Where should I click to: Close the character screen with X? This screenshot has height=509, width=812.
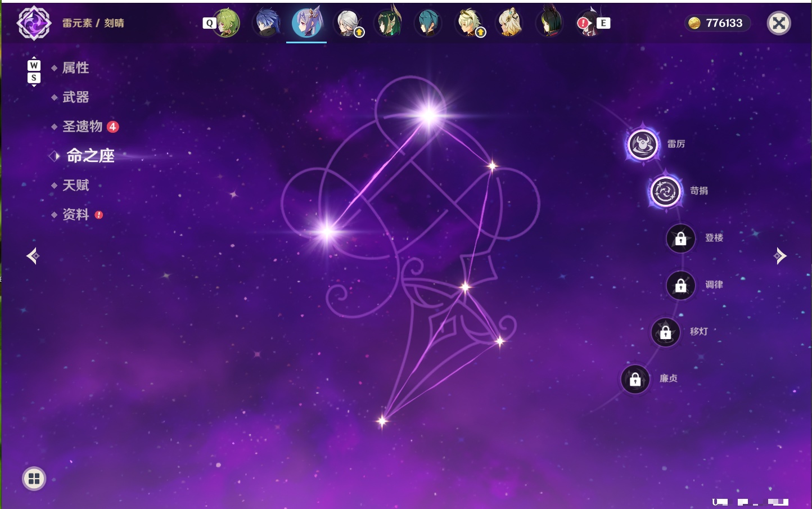click(x=779, y=23)
